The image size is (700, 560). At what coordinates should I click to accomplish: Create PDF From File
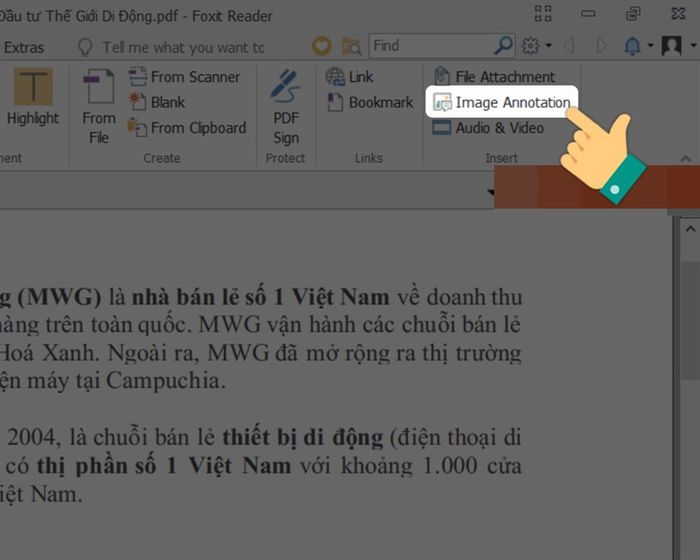point(99,106)
